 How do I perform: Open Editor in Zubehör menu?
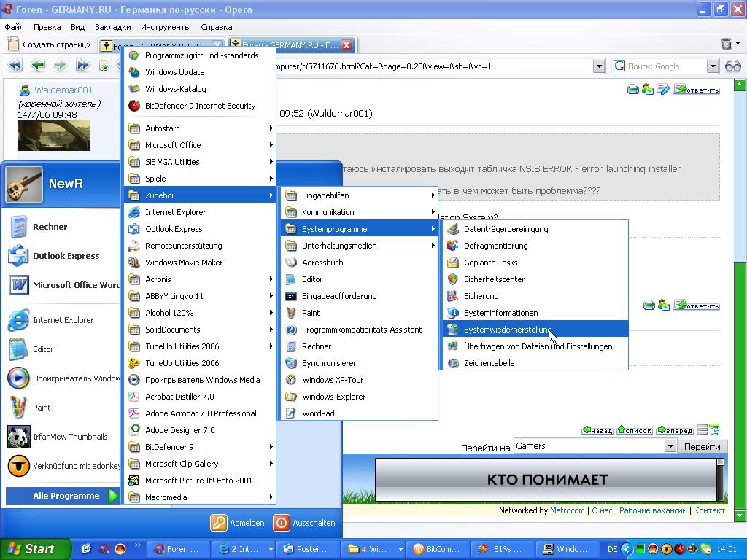pyautogui.click(x=359, y=279)
